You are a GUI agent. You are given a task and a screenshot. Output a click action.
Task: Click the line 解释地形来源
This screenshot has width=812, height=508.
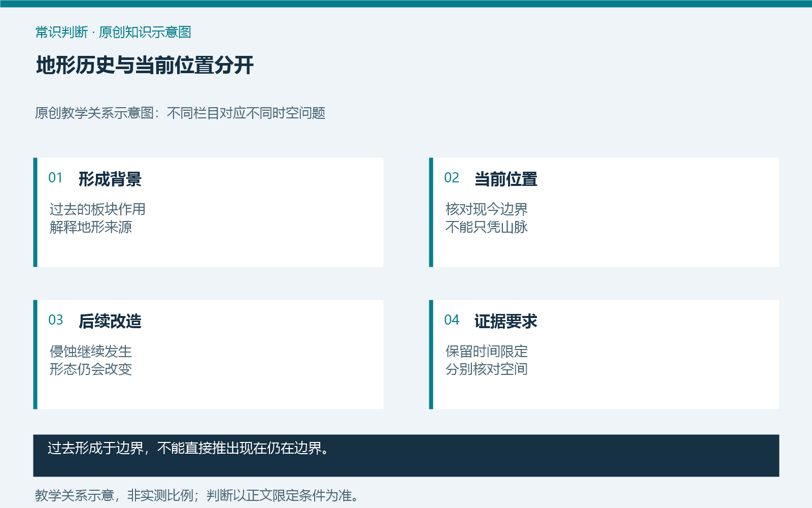click(91, 227)
